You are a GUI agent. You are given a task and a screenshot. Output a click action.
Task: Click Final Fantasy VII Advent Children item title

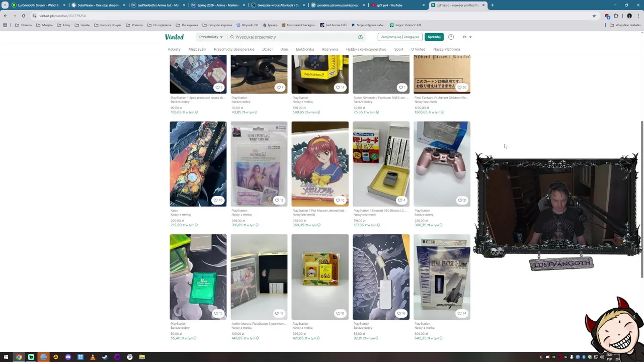442,98
